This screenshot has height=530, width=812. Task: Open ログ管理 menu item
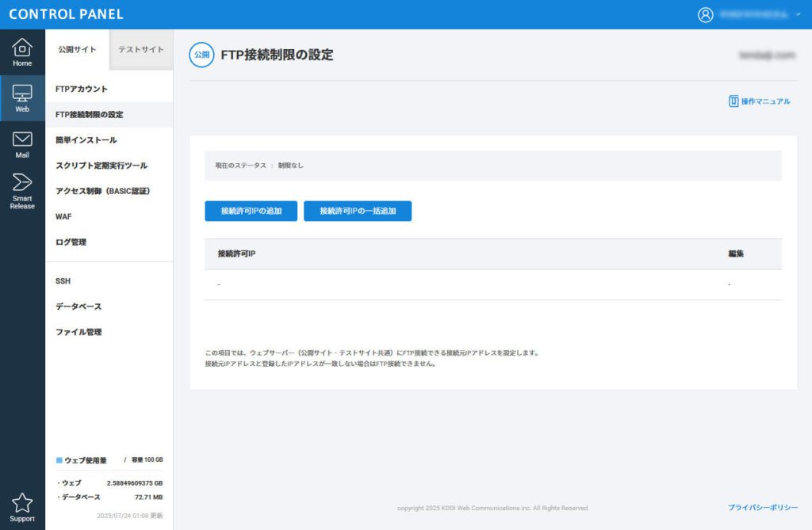pos(109,242)
